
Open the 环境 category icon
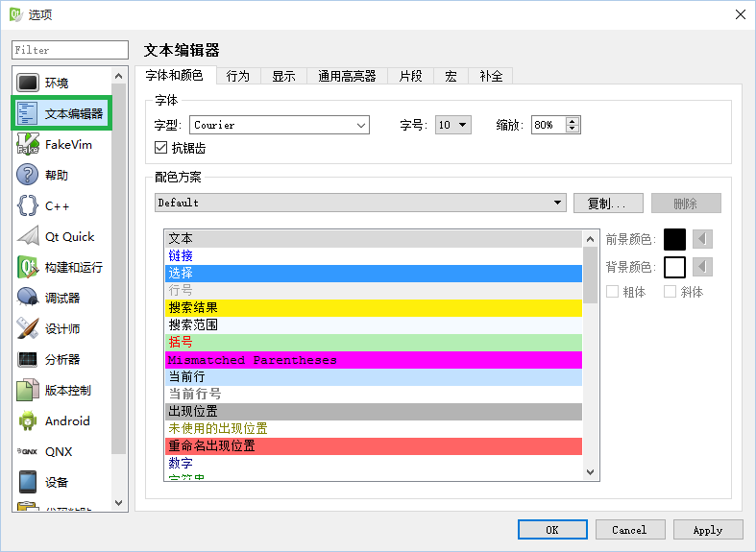click(x=28, y=83)
